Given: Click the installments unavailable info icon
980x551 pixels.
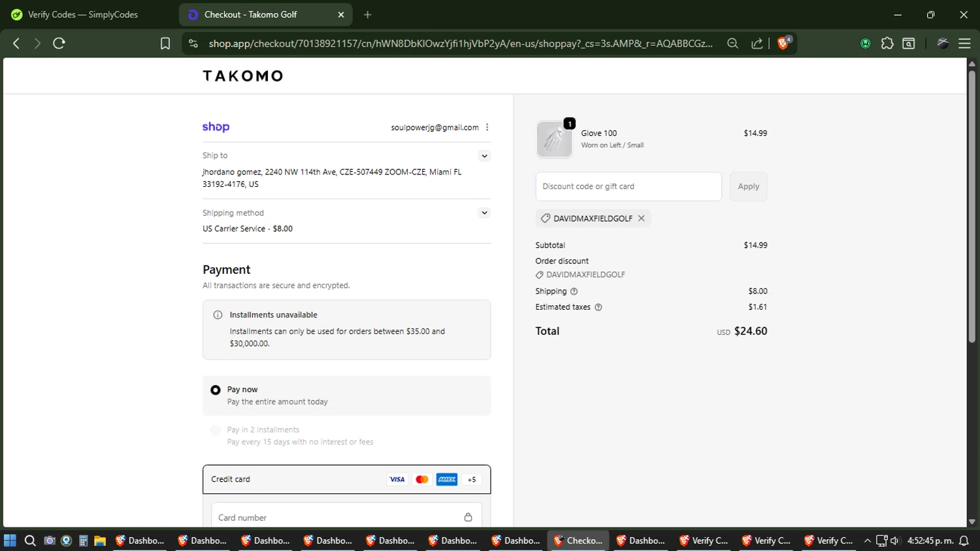Looking at the screenshot, I should point(218,315).
